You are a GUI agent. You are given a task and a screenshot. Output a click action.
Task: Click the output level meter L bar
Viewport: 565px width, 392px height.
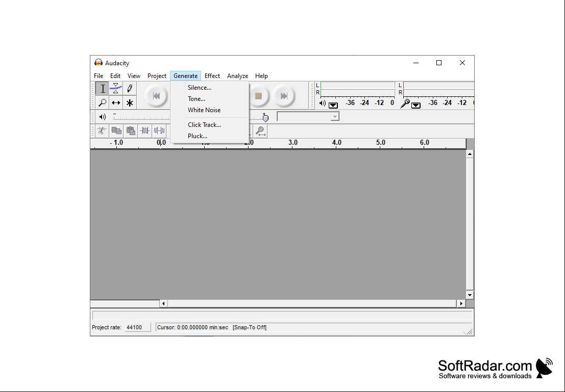pyautogui.click(x=357, y=85)
